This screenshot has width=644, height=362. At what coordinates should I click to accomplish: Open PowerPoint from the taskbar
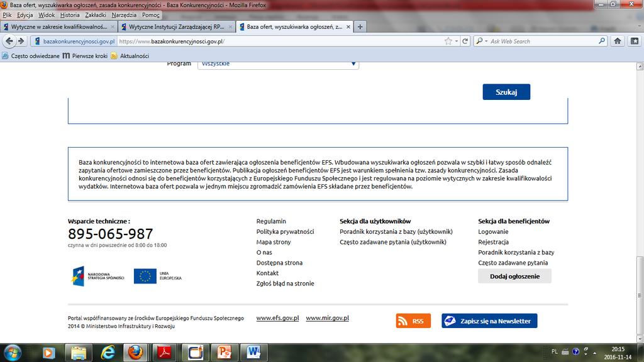(x=224, y=353)
